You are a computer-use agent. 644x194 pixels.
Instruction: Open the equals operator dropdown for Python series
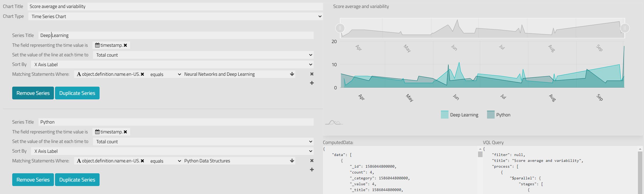(x=165, y=161)
